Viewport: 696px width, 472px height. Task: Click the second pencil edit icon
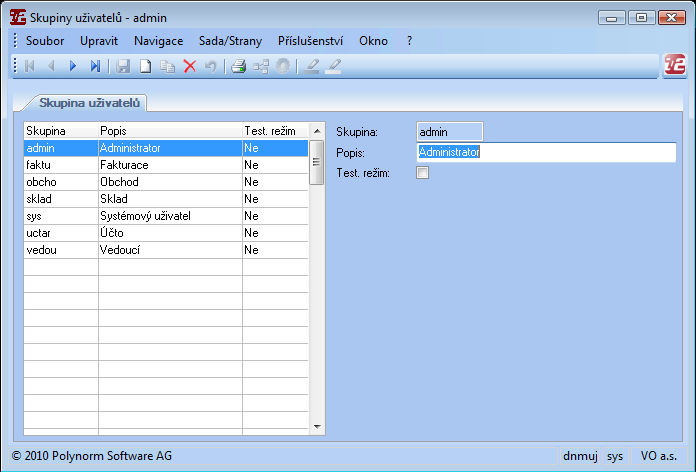333,66
